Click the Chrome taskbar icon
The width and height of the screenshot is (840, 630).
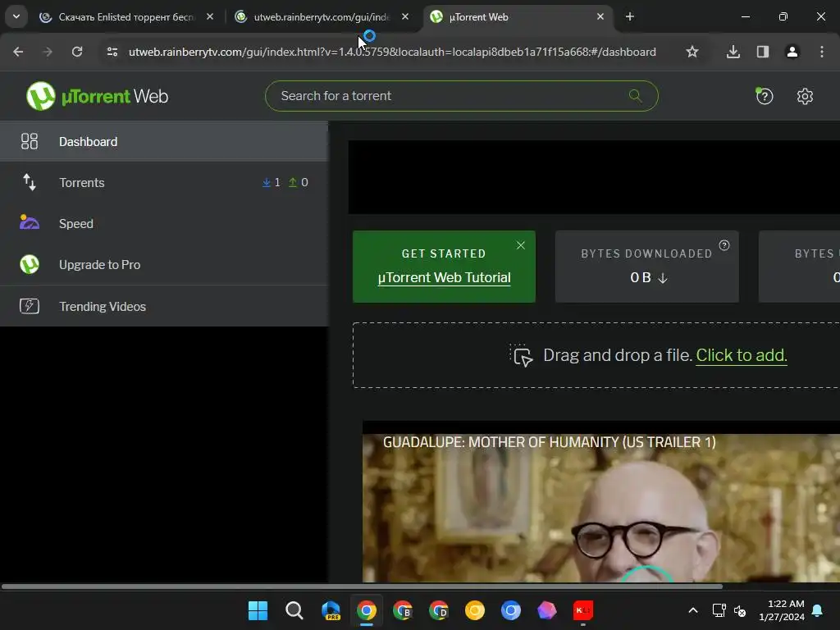click(x=367, y=610)
